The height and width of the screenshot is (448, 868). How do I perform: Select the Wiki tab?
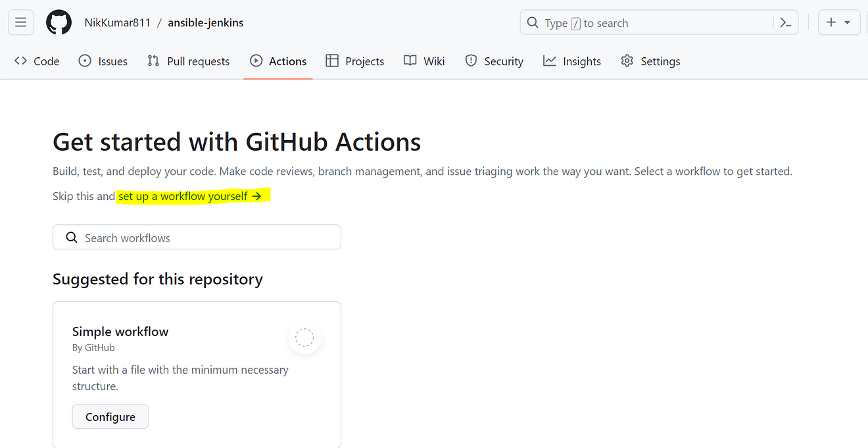424,61
